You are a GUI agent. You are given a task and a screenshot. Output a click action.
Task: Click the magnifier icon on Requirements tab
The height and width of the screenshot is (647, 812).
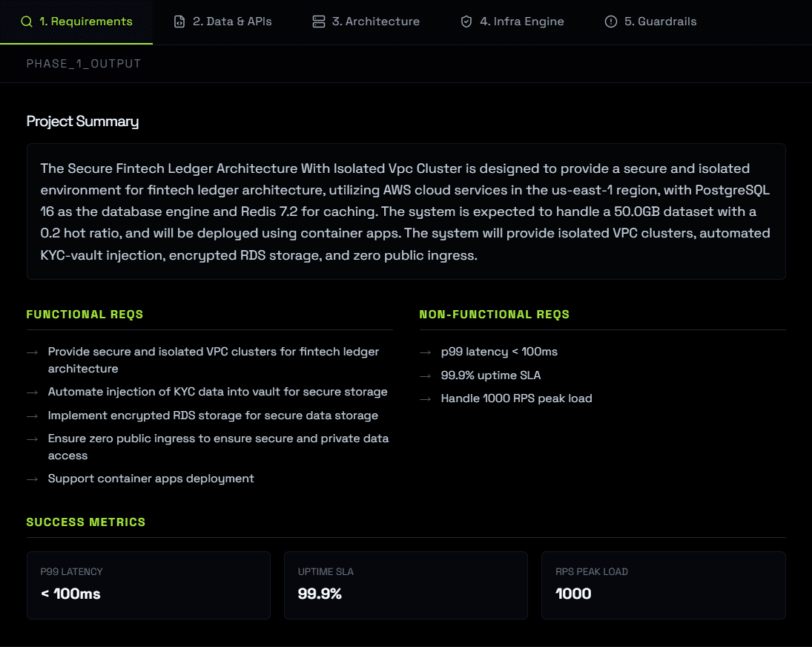coord(27,22)
